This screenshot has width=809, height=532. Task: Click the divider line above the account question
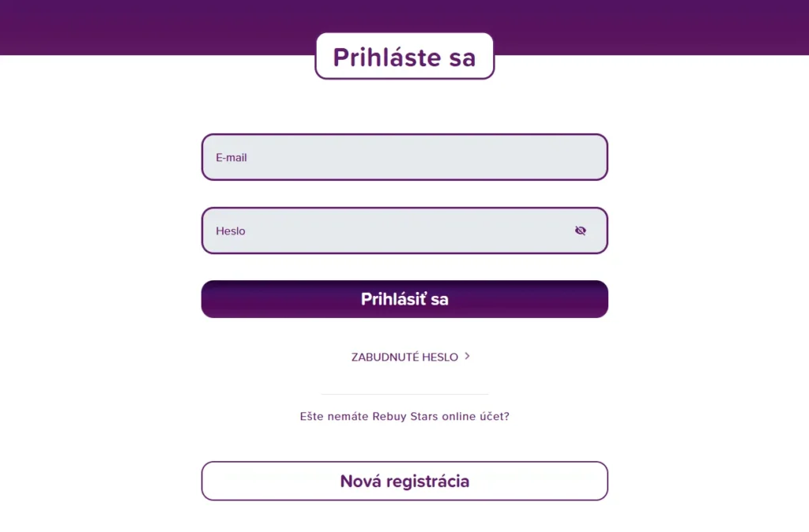[x=404, y=392]
